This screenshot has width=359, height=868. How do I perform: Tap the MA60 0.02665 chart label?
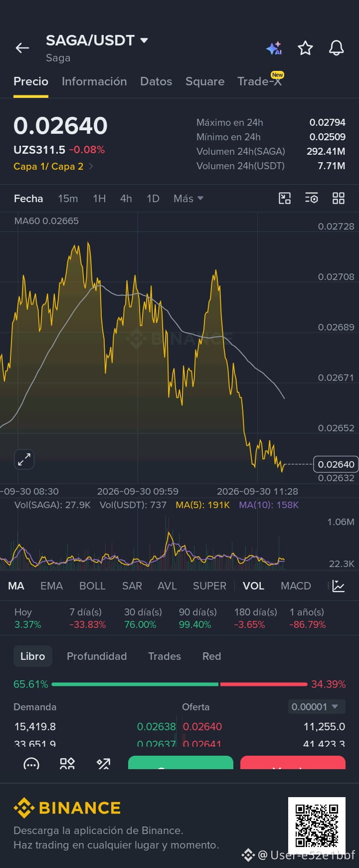click(46, 221)
